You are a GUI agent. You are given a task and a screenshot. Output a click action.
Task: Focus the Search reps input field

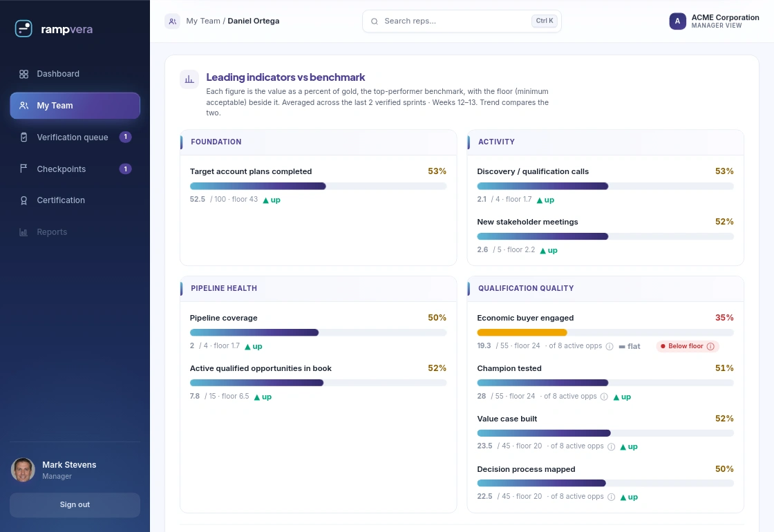462,21
